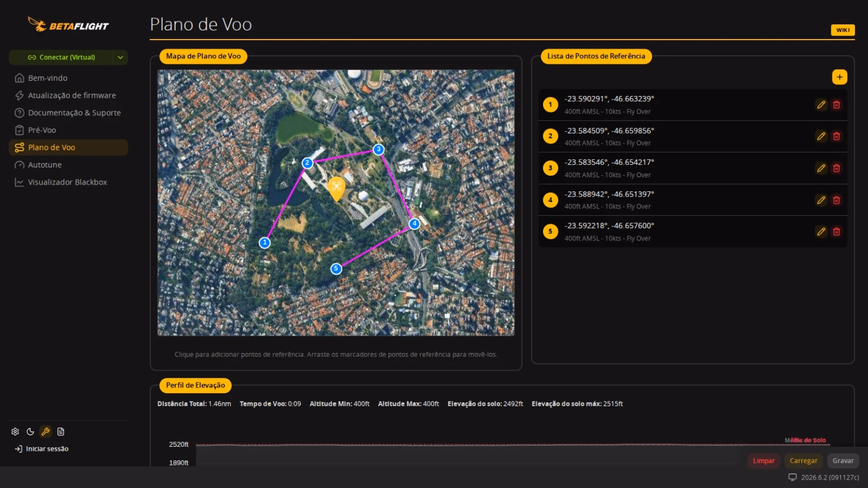Click coordinates -23.592218°, -46.657600°
The width and height of the screenshot is (868, 488).
click(609, 225)
